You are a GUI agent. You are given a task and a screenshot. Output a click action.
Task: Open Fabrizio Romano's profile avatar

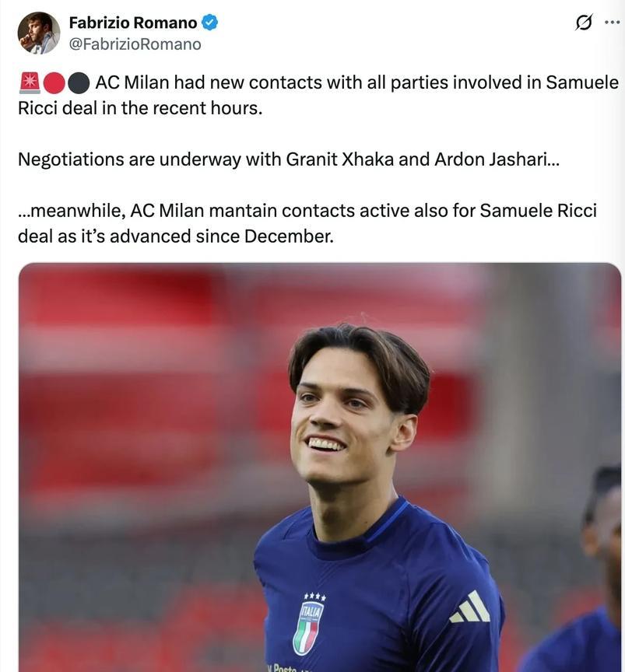[x=39, y=33]
